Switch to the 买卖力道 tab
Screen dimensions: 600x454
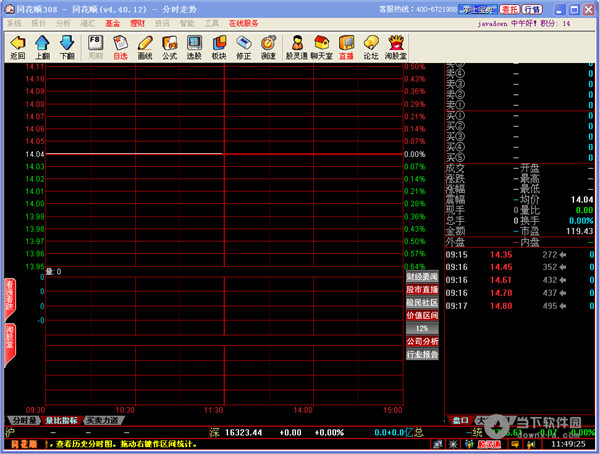coord(103,420)
